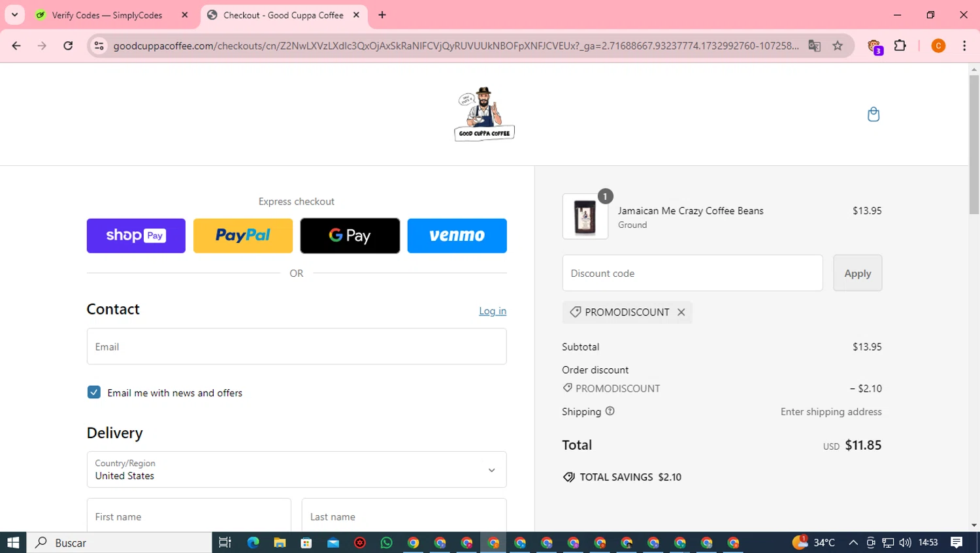
Task: Open the red circular app on taskbar
Action: click(360, 543)
